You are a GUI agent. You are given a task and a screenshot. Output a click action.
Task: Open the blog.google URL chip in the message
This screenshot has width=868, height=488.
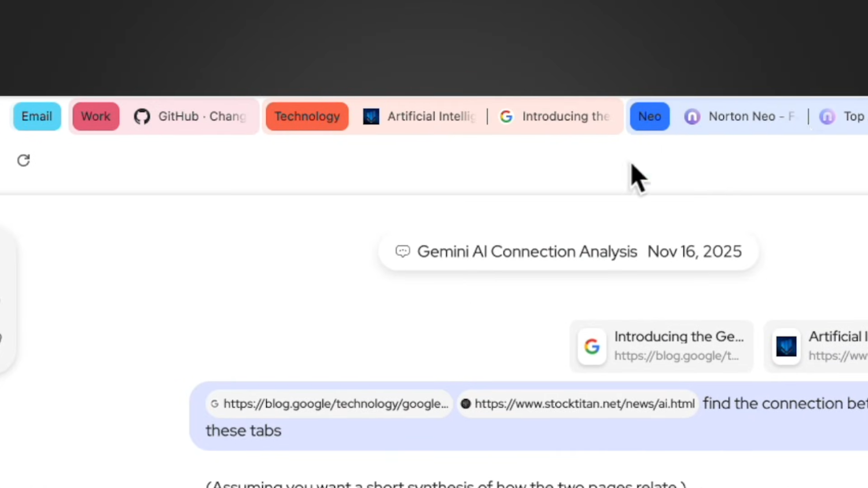(x=330, y=404)
